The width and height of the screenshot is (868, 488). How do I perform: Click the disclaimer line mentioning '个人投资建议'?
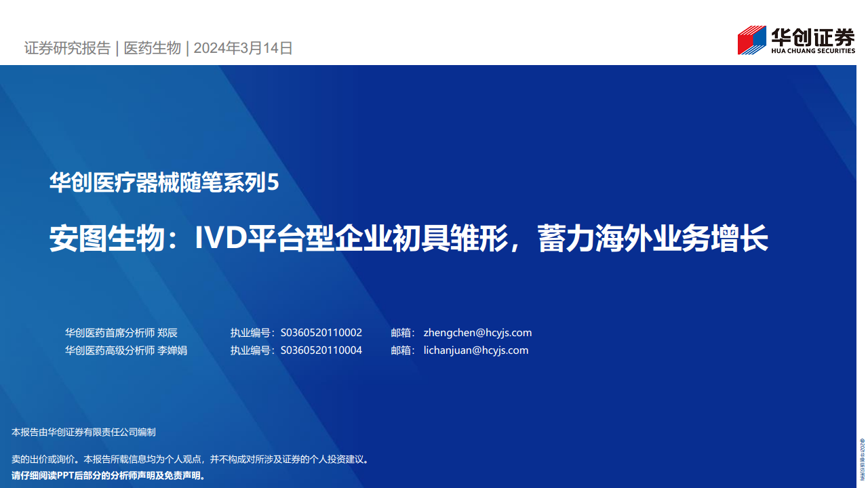tap(191, 459)
